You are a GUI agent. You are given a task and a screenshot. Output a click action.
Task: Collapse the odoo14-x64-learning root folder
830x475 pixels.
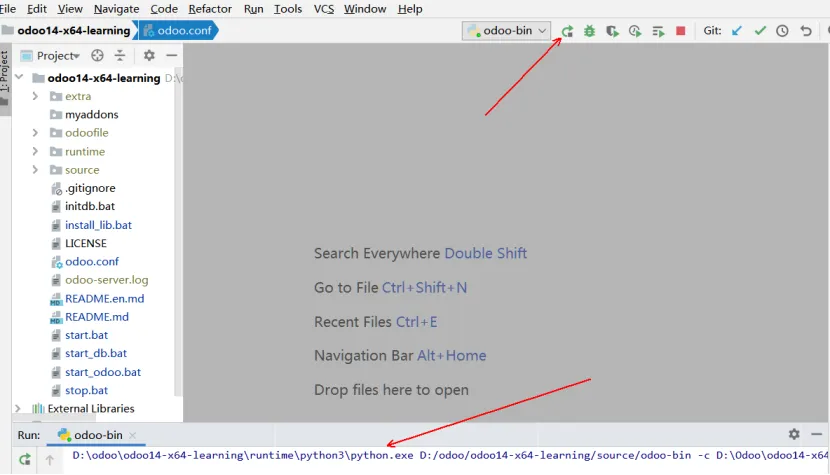pos(19,77)
